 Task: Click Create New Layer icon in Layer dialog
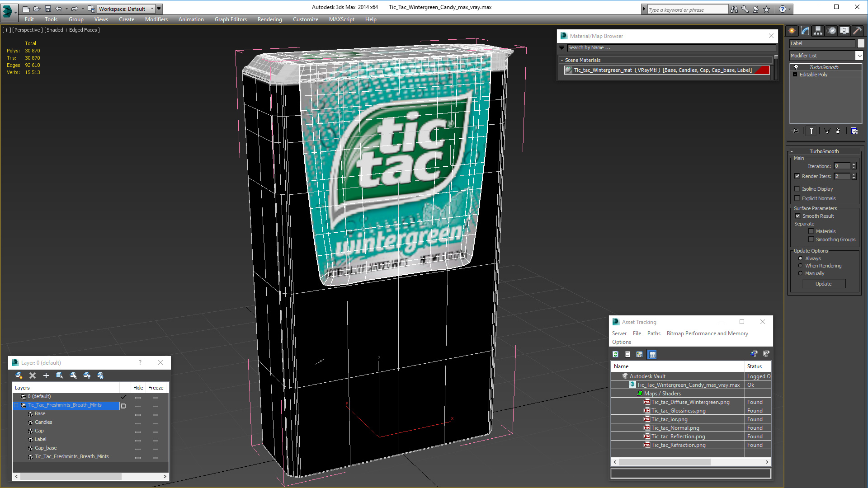coord(19,375)
